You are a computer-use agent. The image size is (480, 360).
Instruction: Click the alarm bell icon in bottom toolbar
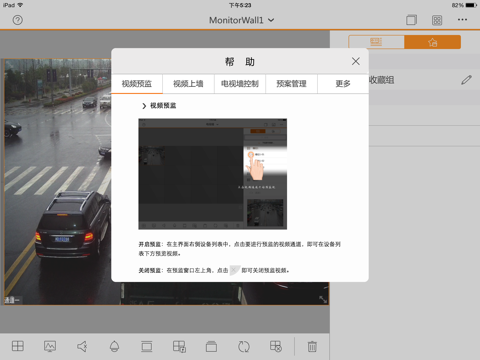114,346
